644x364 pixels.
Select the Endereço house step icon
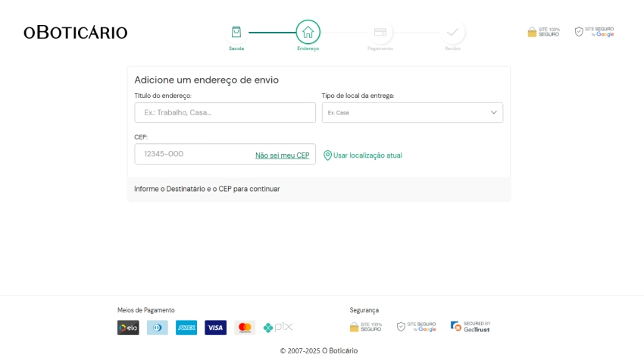point(308,32)
